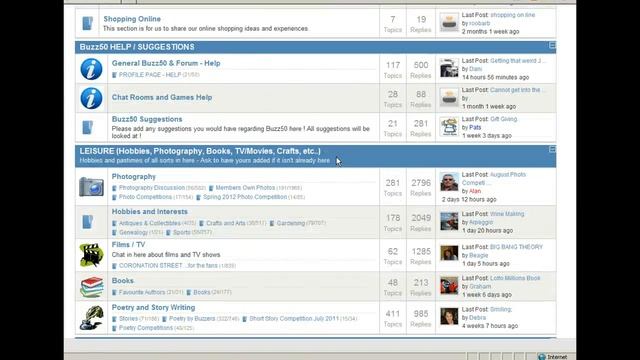Open Members Own Photos subforum

(245, 188)
